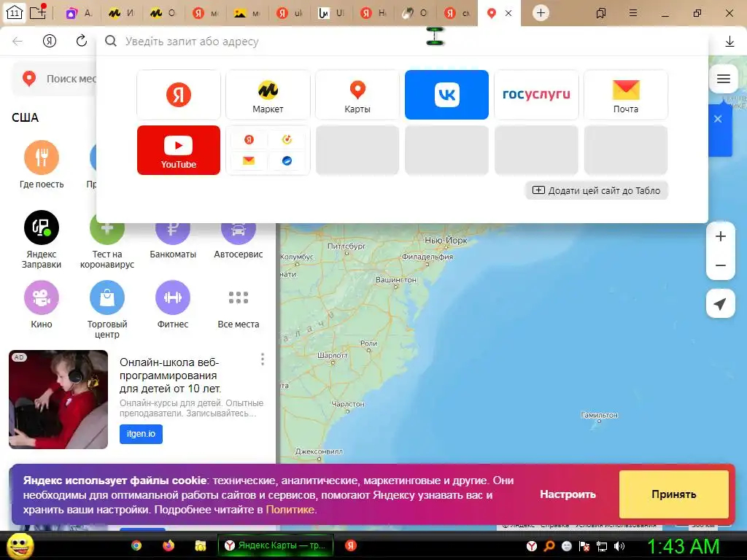747x560 pixels.
Task: Reload the current page
Action: 82,41
